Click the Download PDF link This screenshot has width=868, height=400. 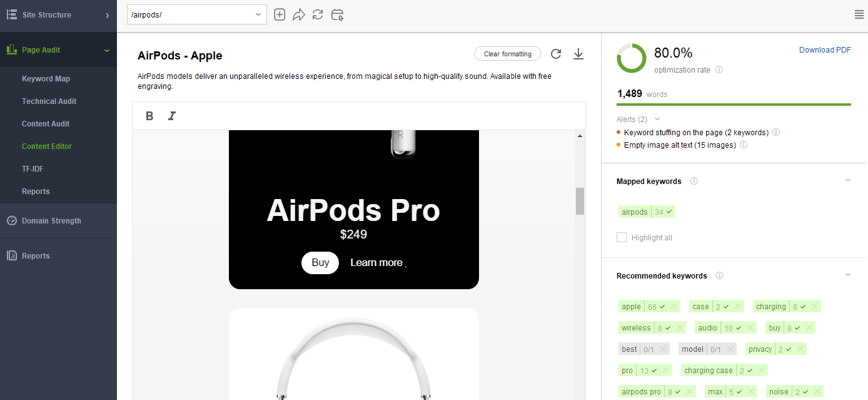tap(825, 50)
